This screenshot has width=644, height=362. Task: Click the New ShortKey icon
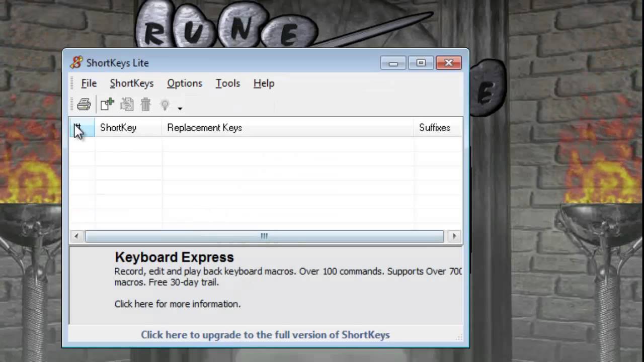107,104
